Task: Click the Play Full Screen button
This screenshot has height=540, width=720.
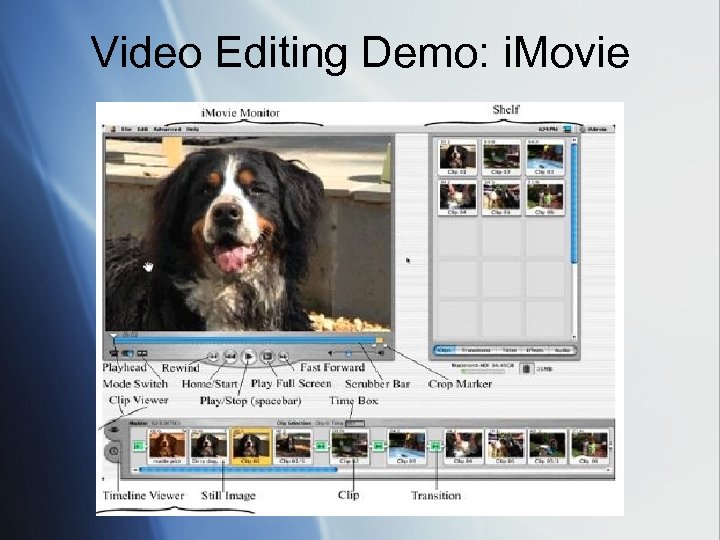Action: [x=267, y=356]
